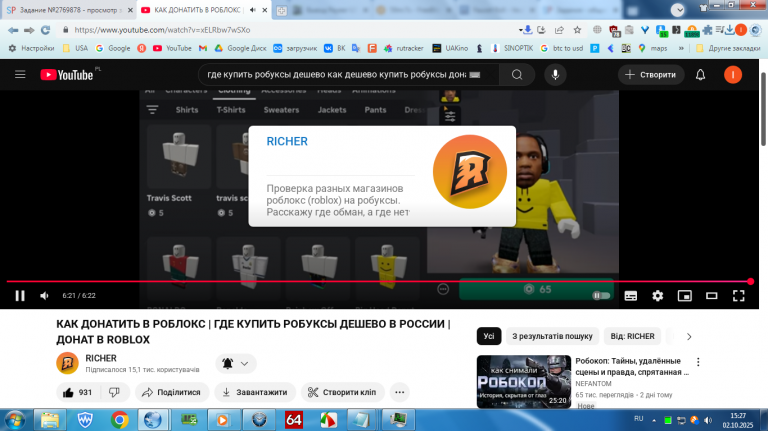Open RICHER channel from end card
The image size is (768, 431).
pos(287,141)
